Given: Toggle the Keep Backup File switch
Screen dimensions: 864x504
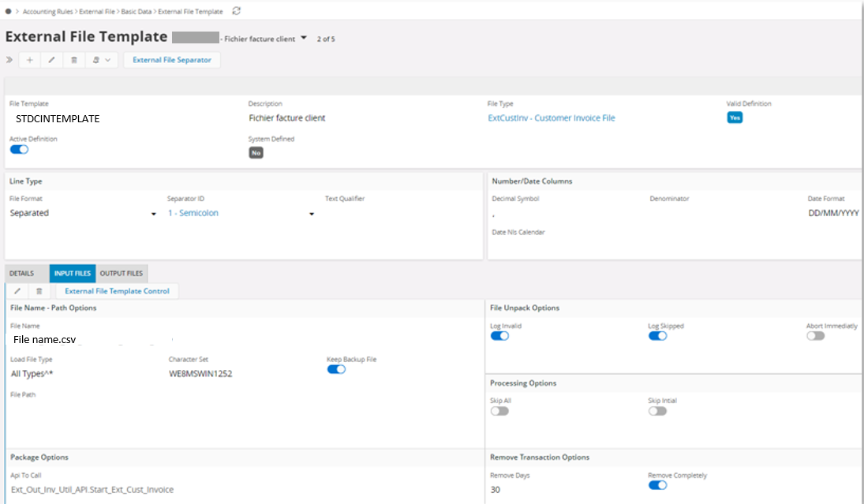Looking at the screenshot, I should pos(336,369).
